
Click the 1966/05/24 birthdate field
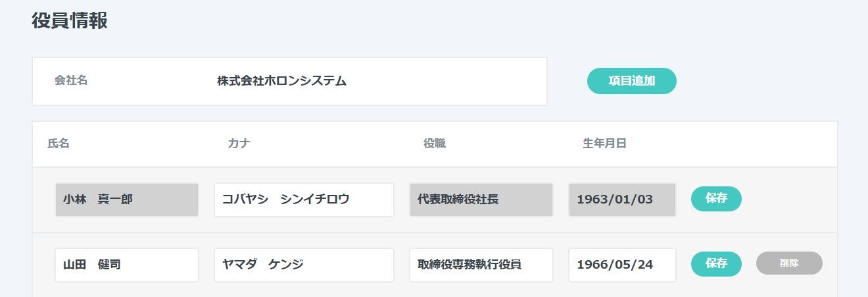pyautogui.click(x=622, y=265)
